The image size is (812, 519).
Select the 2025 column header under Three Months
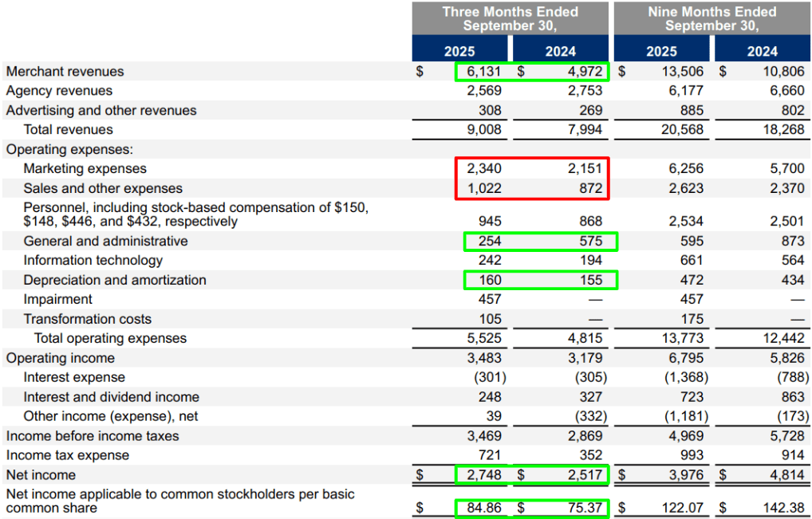coord(459,49)
